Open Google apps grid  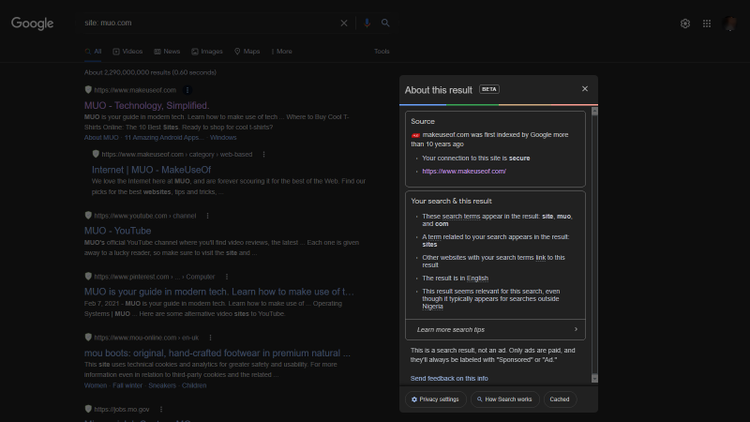coord(706,23)
